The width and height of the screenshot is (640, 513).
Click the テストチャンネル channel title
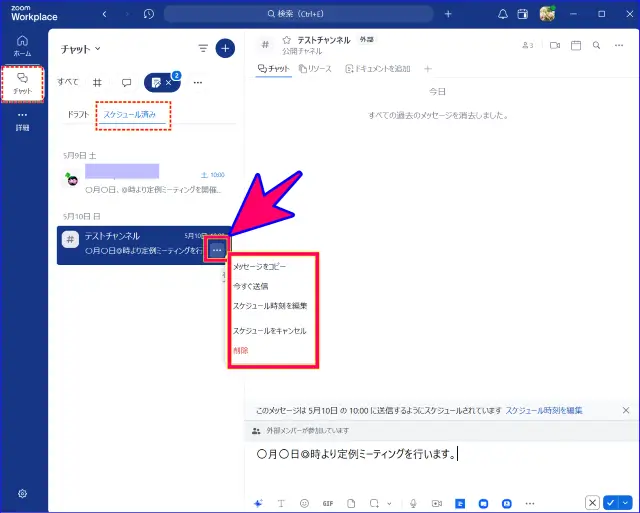(324, 40)
